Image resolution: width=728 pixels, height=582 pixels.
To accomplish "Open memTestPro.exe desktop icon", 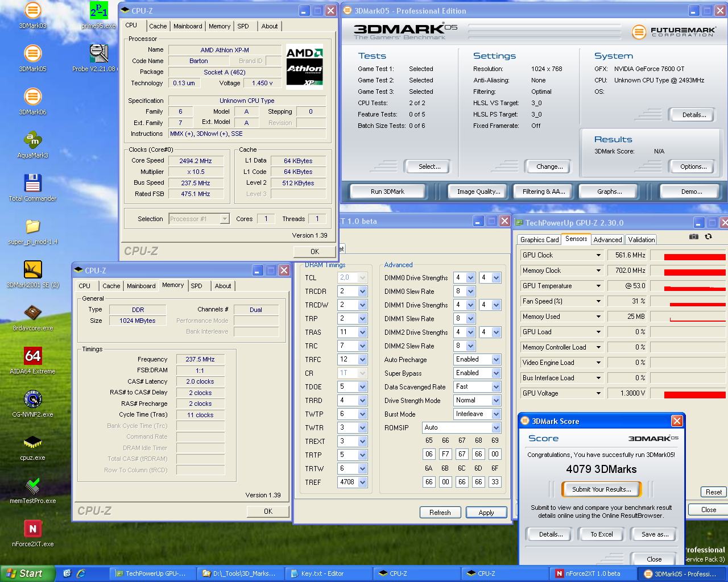I will tap(33, 490).
